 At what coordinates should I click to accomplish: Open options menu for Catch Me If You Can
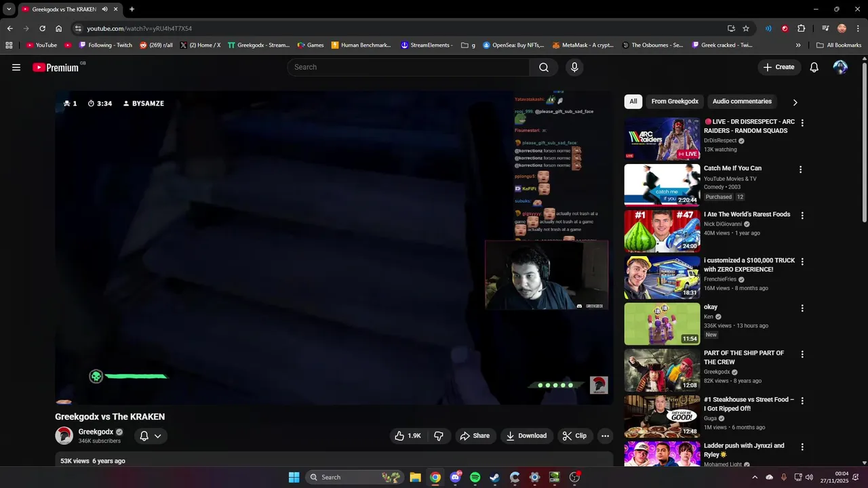tap(800, 169)
